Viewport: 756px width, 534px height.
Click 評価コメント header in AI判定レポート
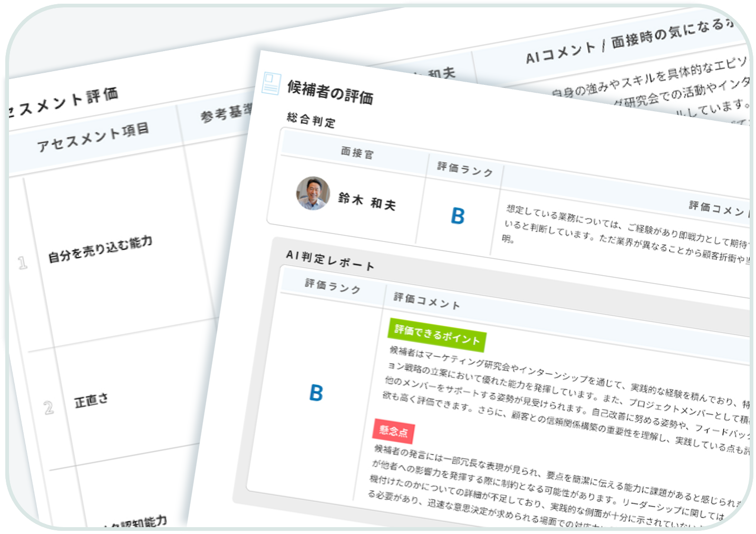coord(427,300)
